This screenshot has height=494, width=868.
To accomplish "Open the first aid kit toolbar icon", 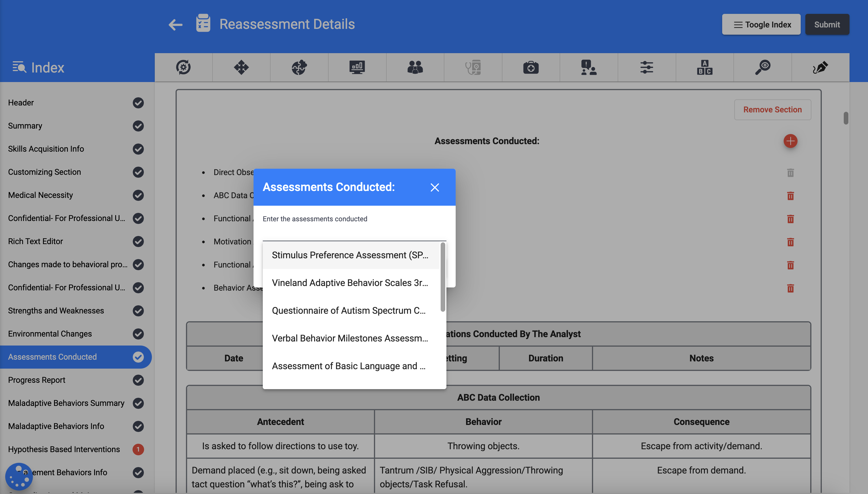I will coord(530,67).
